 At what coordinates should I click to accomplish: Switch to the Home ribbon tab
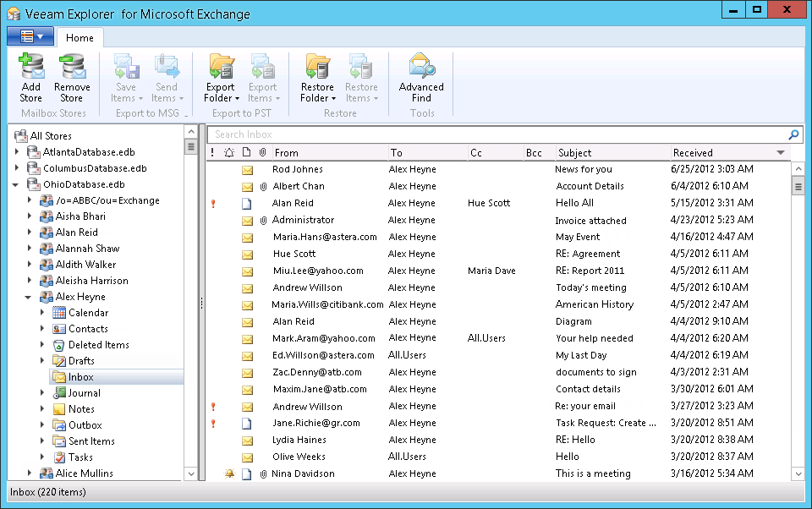(x=80, y=37)
